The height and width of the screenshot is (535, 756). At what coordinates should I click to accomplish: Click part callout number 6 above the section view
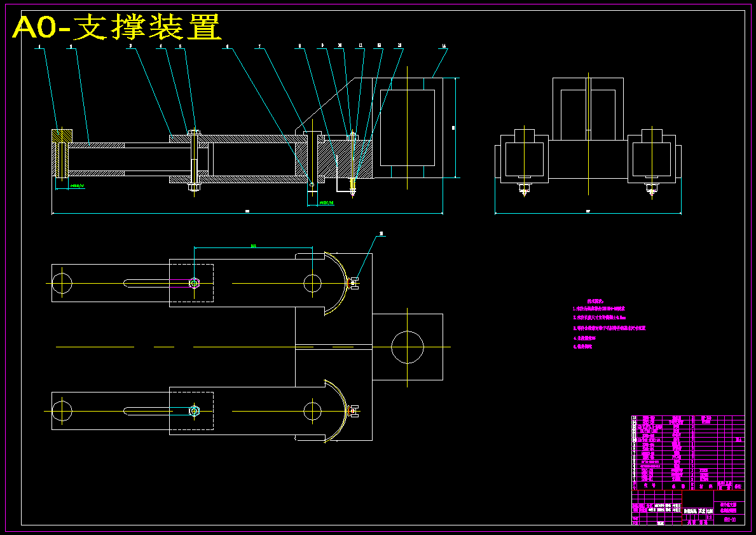[x=227, y=46]
